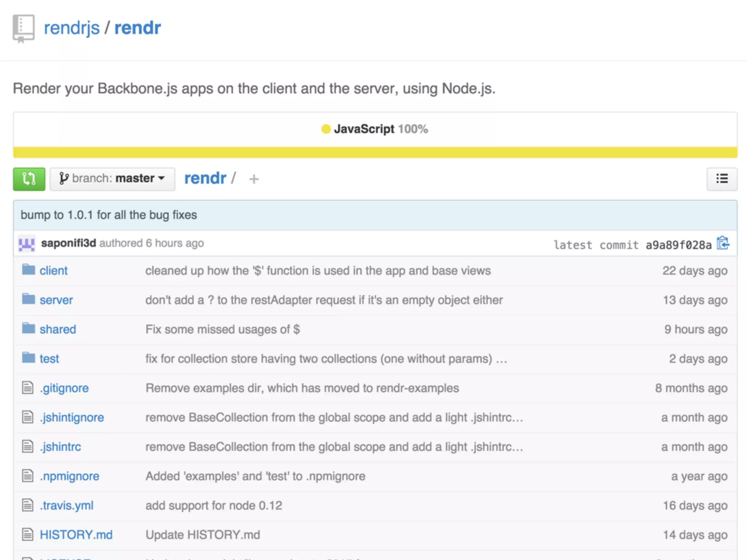This screenshot has width=747, height=560.
Task: Click '16 days ago' timestamp on .travis.yml row
Action: coord(695,506)
